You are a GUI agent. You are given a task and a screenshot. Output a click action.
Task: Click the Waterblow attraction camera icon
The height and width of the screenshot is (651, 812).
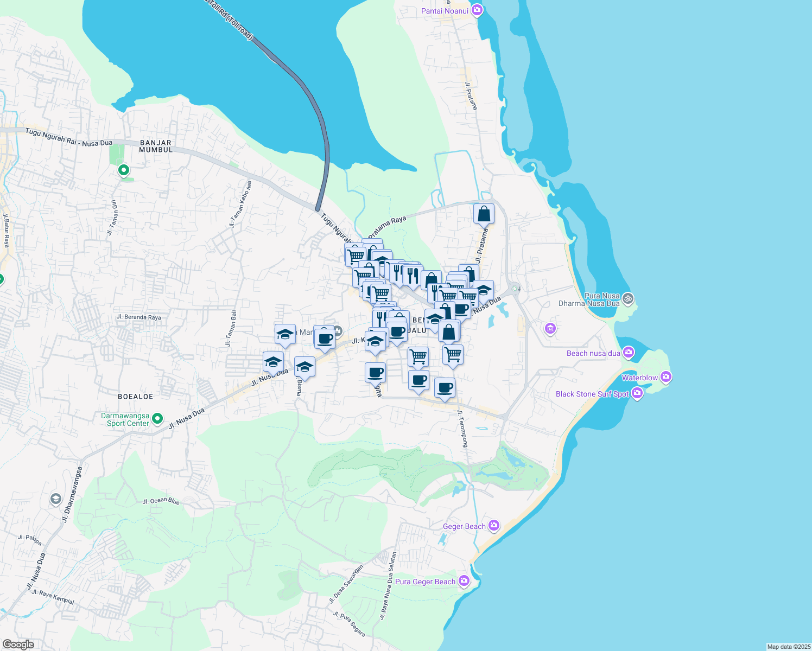[665, 376]
